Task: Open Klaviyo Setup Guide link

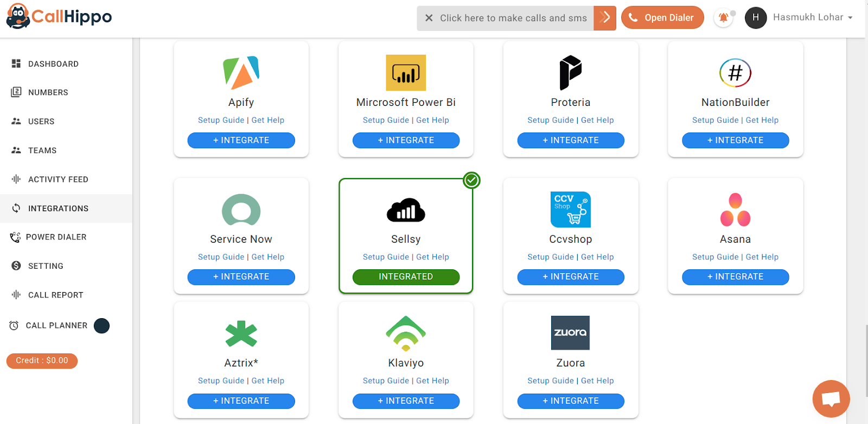Action: (x=386, y=381)
